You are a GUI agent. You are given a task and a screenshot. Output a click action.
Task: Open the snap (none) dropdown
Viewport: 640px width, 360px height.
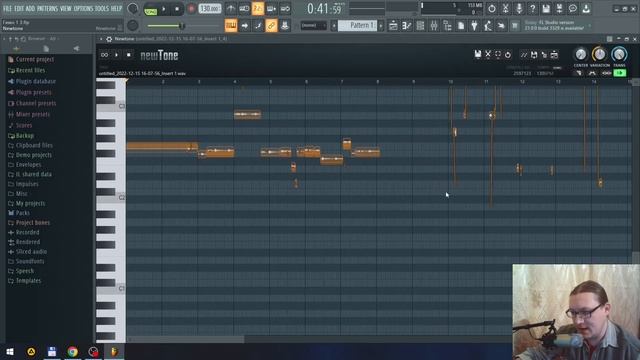313,26
